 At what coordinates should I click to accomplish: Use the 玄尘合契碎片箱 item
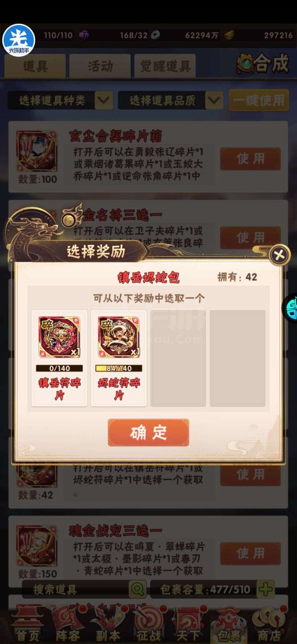point(251,159)
